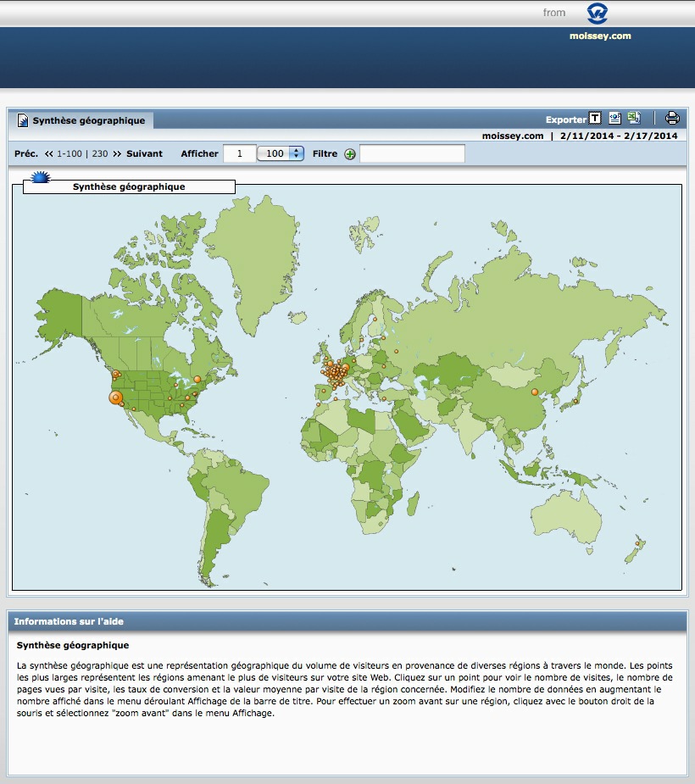Screen dimensions: 695x784
Task: Click the Afficher label
Action: tap(199, 154)
